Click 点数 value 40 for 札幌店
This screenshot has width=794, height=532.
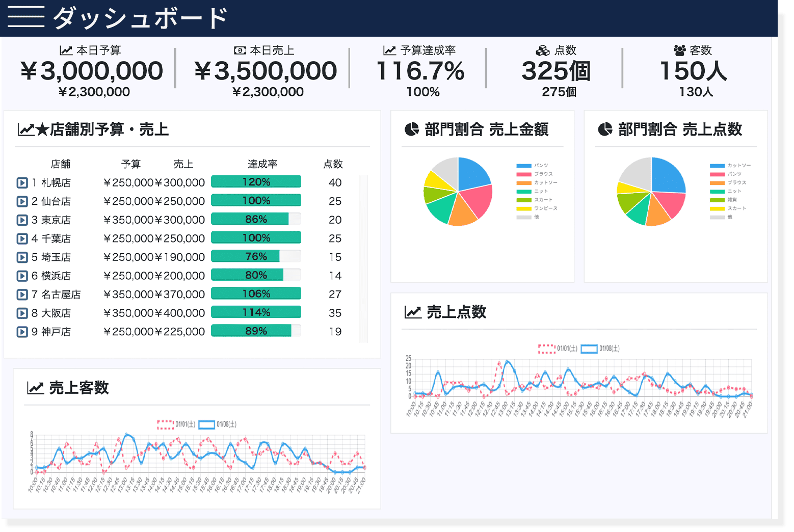point(335,183)
